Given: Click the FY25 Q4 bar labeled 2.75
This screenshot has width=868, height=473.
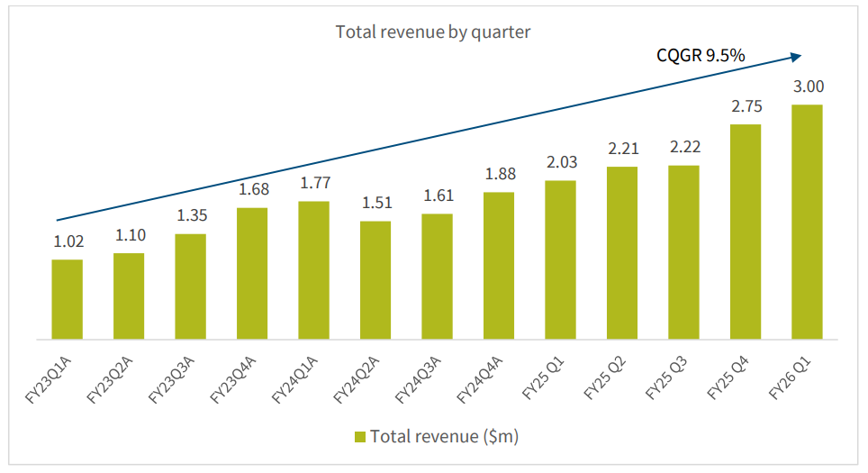Looking at the screenshot, I should [x=745, y=232].
